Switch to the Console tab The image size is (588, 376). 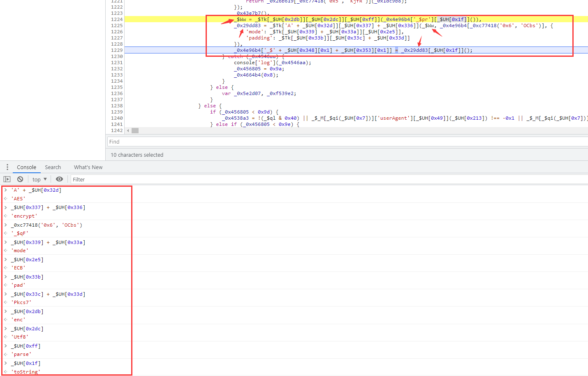[x=26, y=167]
